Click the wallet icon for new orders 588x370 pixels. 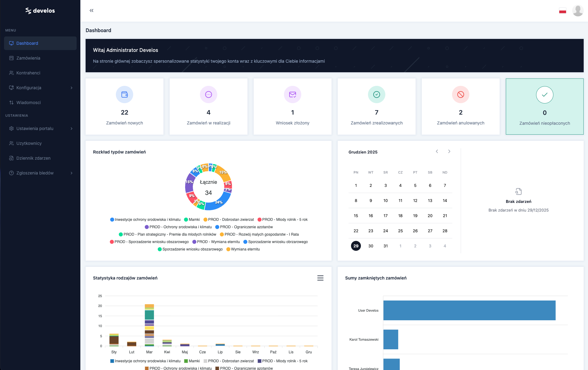pos(125,95)
